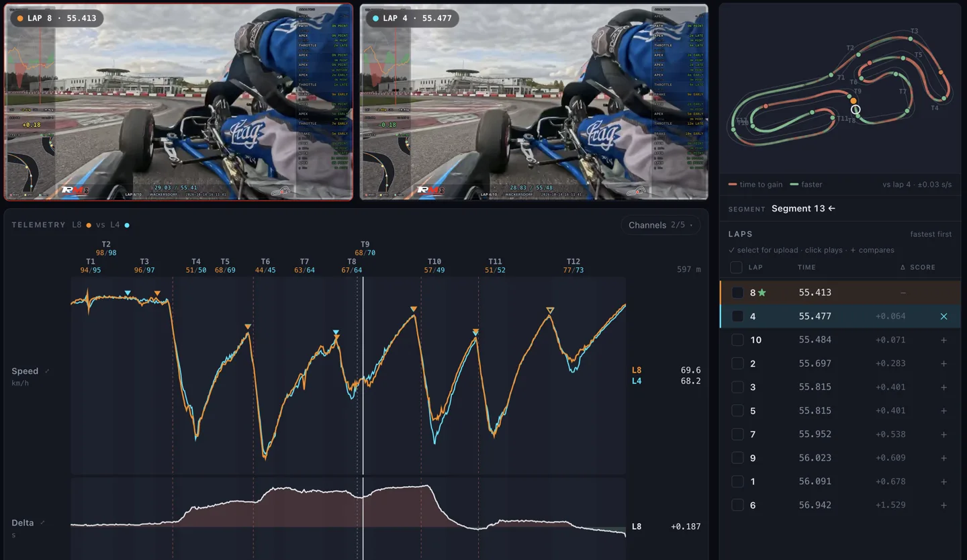
Task: Remove lap 4 from comparison with X icon
Action: click(943, 316)
